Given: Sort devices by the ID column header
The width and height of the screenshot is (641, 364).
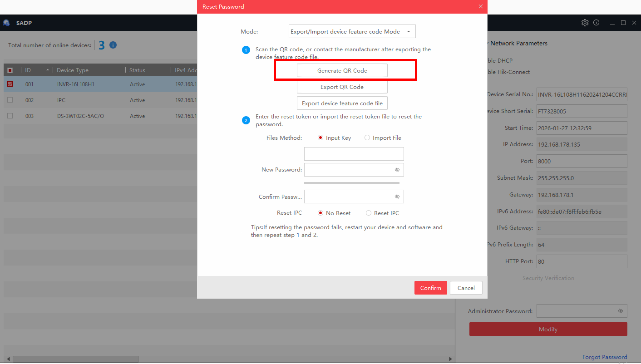Looking at the screenshot, I should point(28,70).
